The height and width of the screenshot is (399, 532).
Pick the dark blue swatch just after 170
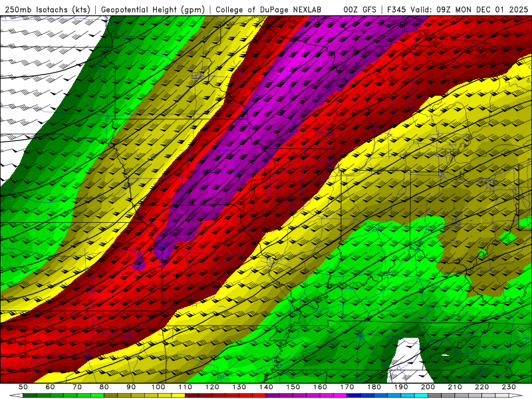click(354, 395)
